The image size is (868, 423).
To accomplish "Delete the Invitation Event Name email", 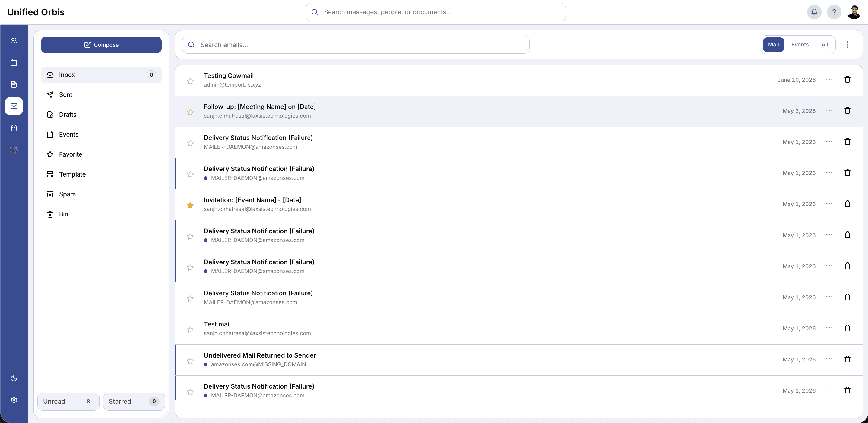I will coord(847,204).
